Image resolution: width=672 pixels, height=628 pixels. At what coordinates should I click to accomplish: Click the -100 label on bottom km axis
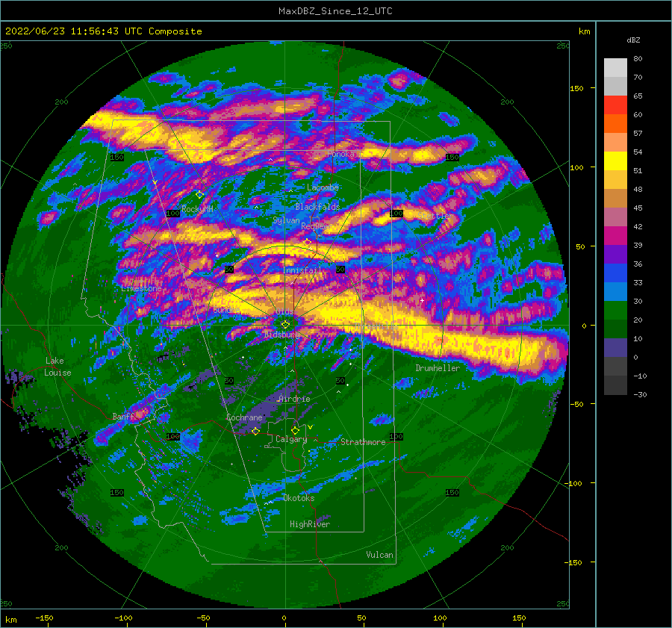click(123, 618)
